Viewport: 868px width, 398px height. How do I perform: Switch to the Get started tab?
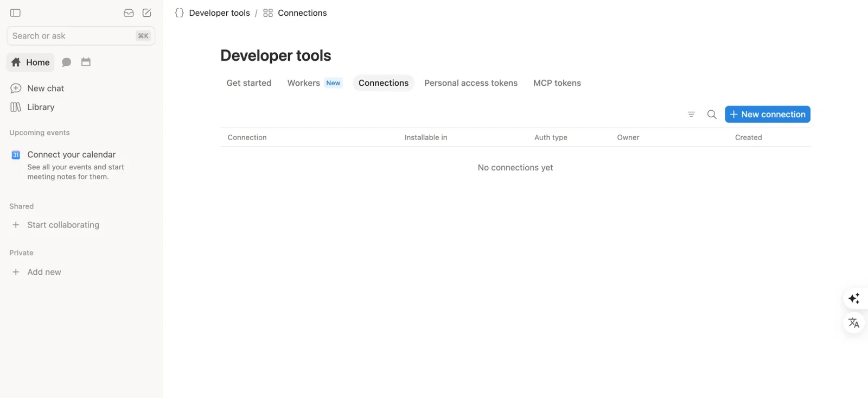249,83
